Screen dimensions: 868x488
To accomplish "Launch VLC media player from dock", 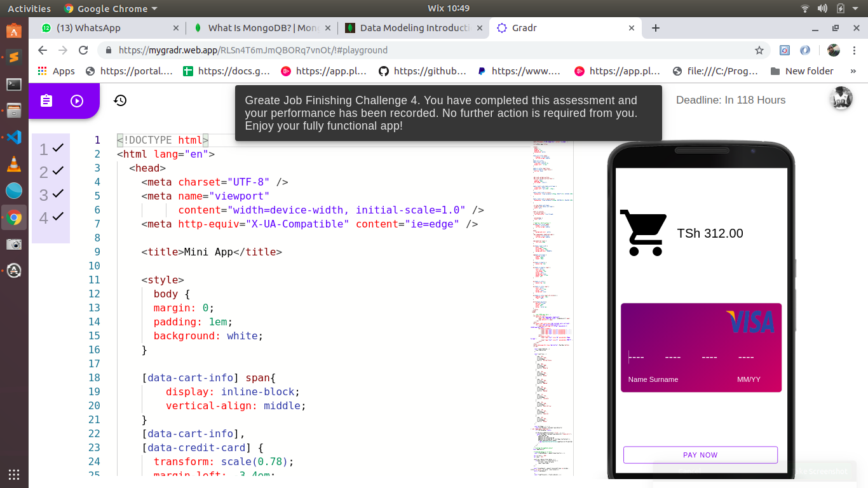I will pos(14,164).
